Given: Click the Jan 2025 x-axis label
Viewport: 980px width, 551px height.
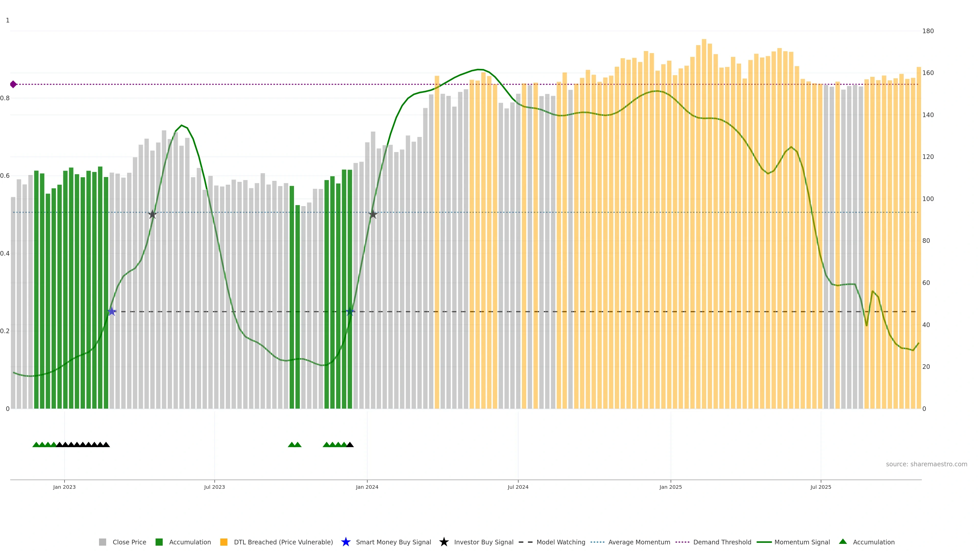Looking at the screenshot, I should click(x=670, y=487).
